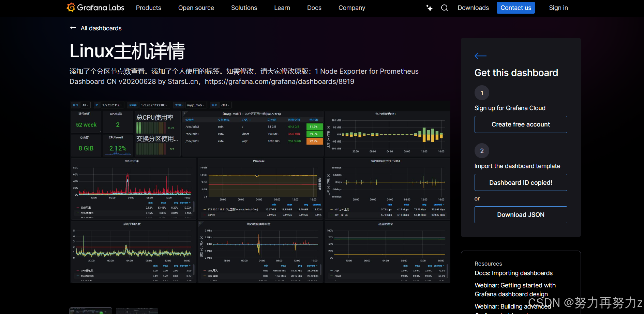Click Dashboard ID copied! button
Viewport: 644px width, 314px height.
(521, 182)
